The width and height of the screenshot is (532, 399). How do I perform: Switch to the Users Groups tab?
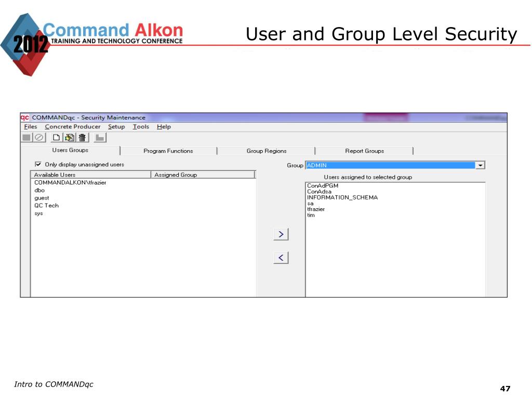point(70,150)
